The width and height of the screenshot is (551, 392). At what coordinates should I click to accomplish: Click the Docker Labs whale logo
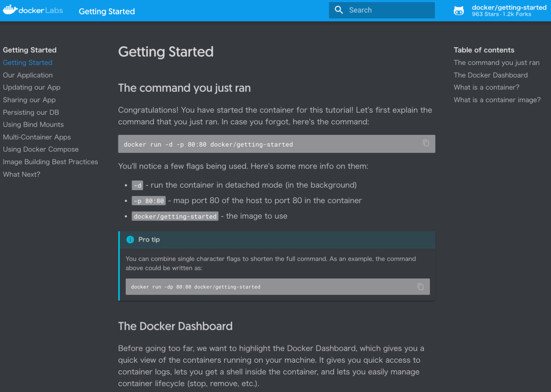(x=33, y=10)
